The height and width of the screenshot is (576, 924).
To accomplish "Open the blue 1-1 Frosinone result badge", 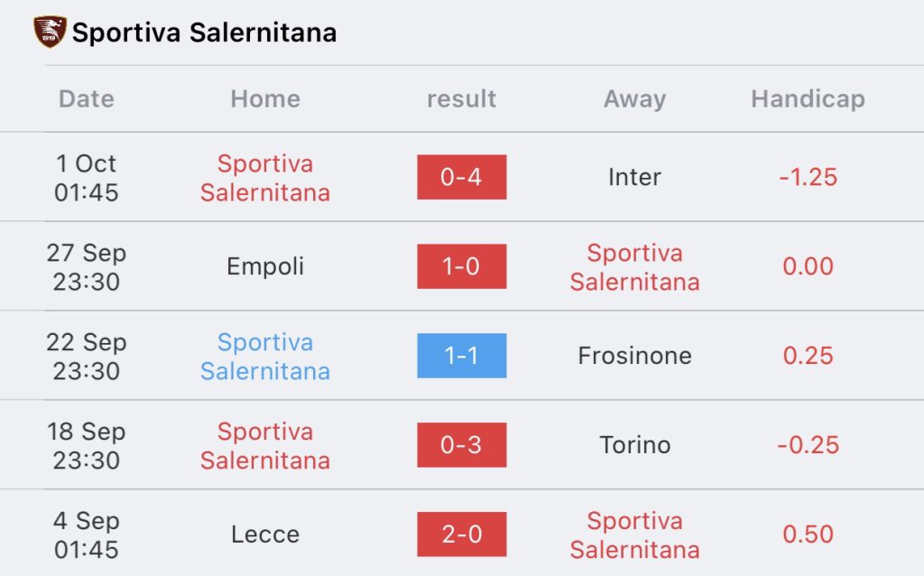I will click(x=461, y=356).
